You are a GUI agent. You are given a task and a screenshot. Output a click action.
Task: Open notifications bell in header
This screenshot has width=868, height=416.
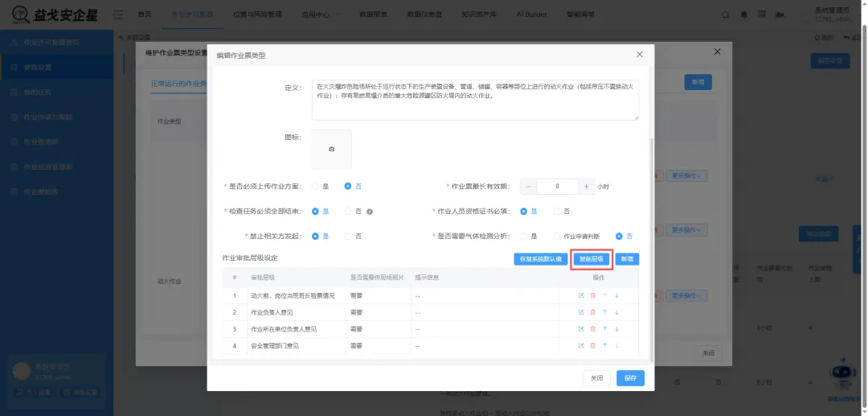pos(743,15)
